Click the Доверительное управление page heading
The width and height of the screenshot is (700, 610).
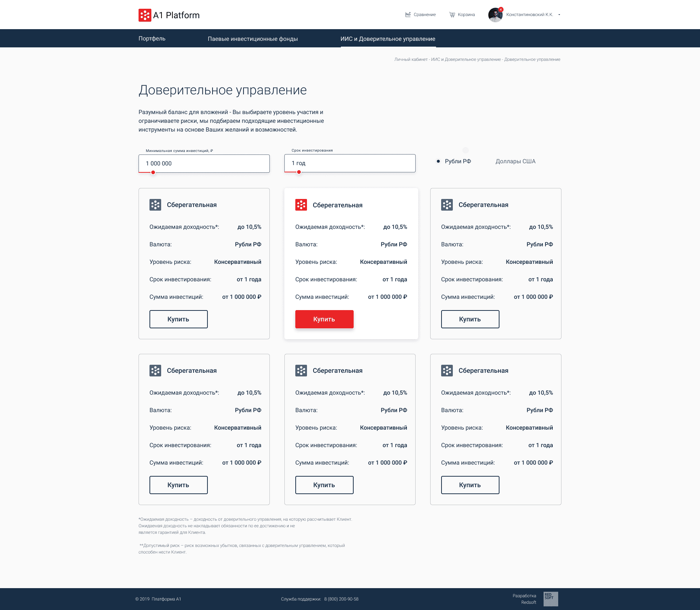[223, 90]
